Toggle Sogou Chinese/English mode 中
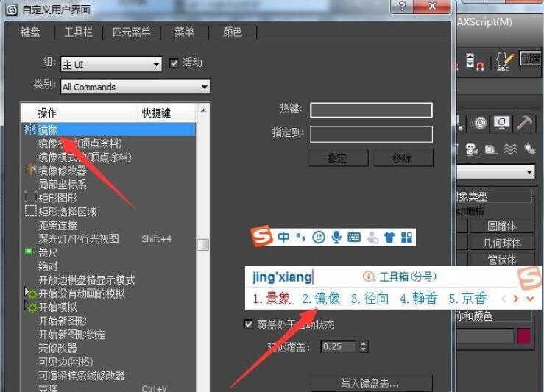 tap(283, 237)
